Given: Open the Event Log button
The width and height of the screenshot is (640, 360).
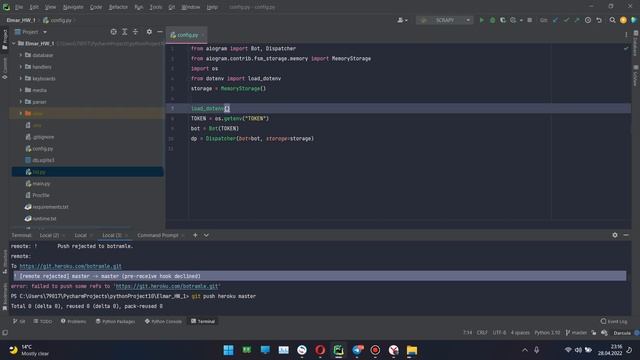Looking at the screenshot, I should 614,321.
